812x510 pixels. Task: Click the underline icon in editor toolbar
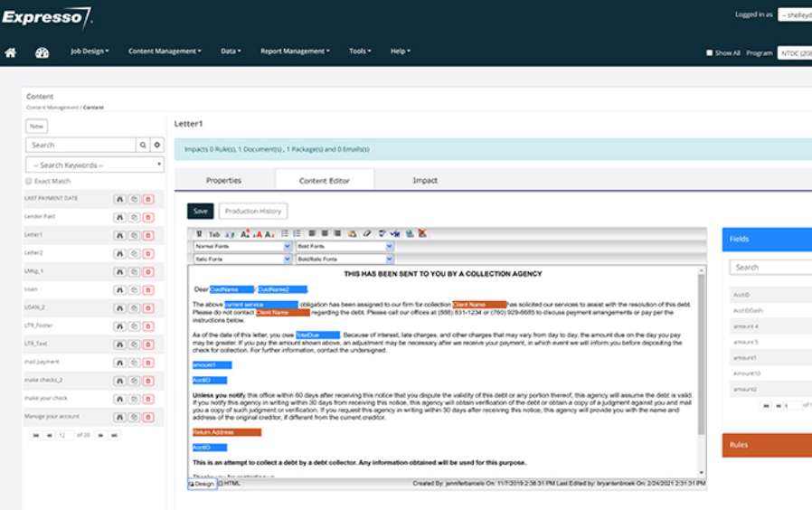coord(199,234)
